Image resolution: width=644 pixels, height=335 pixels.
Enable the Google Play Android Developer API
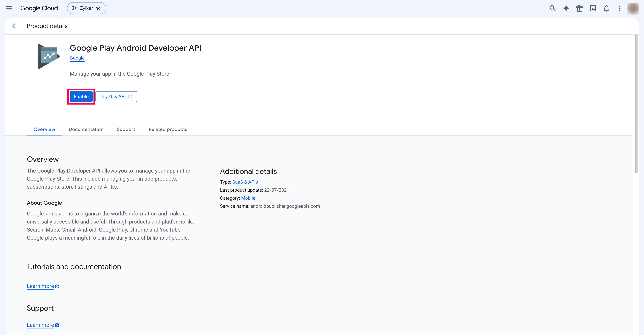(81, 97)
